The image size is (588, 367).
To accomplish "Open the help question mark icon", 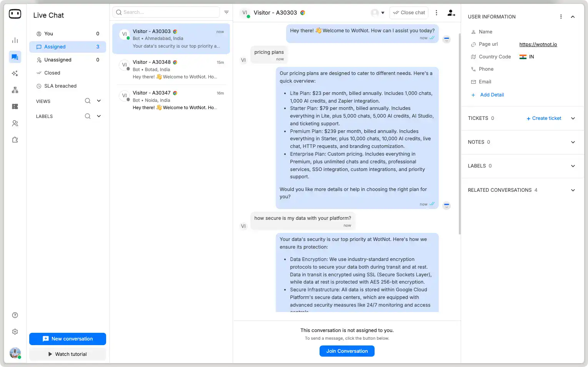I will pos(15,315).
